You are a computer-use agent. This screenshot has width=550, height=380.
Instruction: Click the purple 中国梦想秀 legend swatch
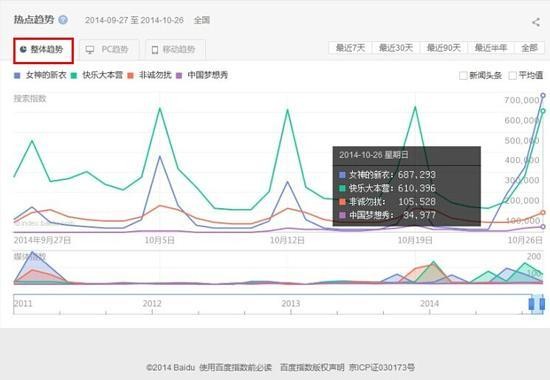tap(179, 75)
